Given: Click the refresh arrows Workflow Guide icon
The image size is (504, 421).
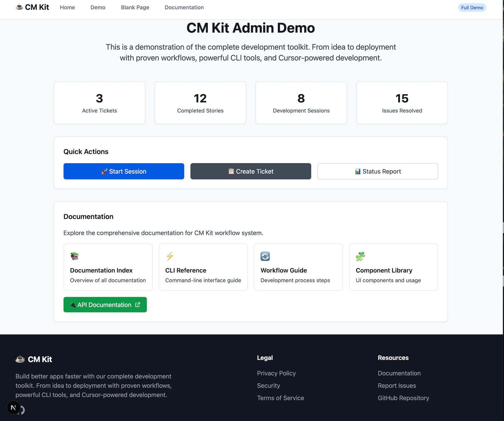Looking at the screenshot, I should pos(265,256).
